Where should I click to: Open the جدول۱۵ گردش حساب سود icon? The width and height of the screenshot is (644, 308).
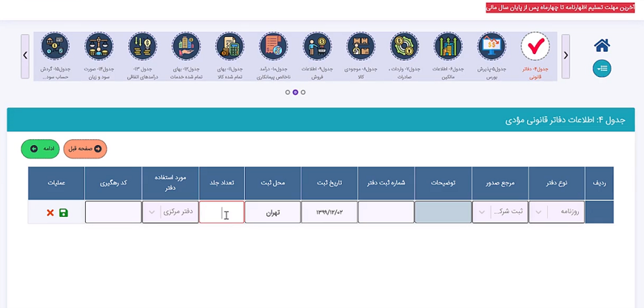pos(55,47)
